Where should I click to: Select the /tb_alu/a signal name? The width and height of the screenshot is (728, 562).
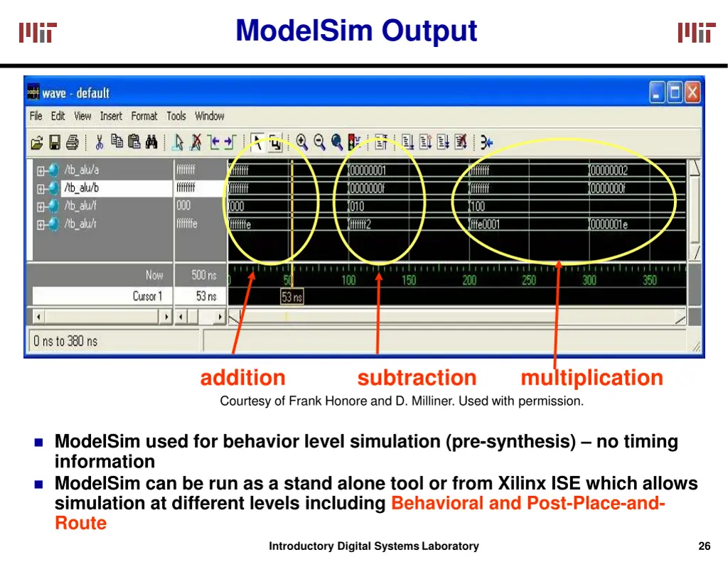point(81,170)
